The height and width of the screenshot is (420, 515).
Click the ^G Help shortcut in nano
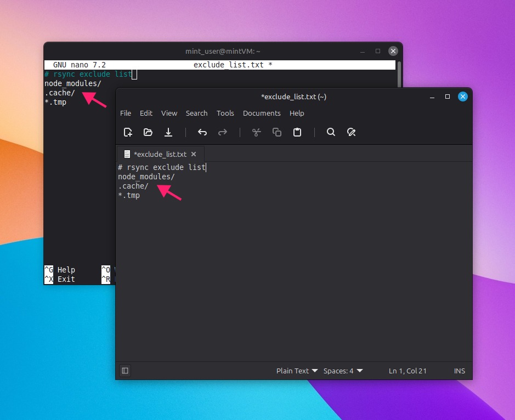pyautogui.click(x=60, y=270)
